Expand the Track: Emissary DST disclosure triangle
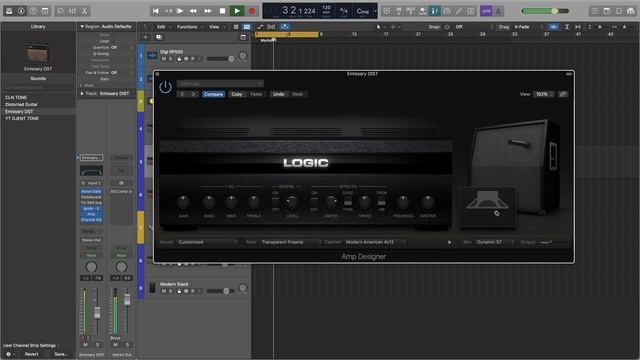This screenshot has width=640, height=360. click(82, 93)
